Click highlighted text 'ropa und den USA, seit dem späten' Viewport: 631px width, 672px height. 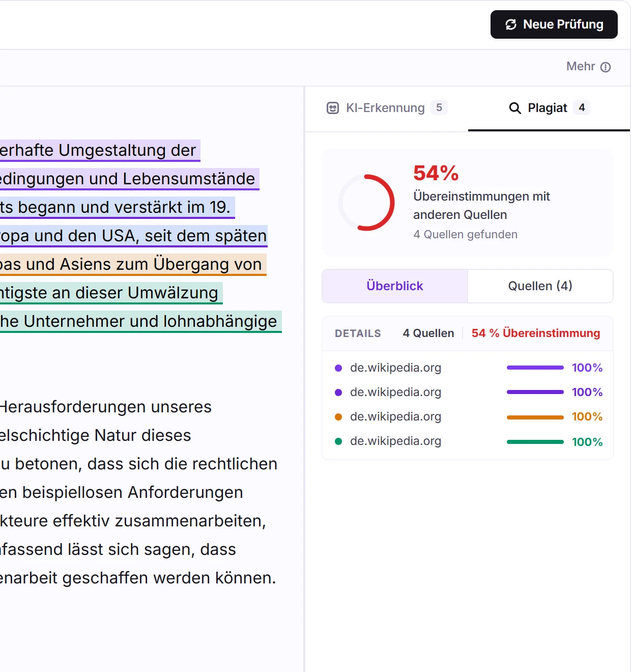pyautogui.click(x=133, y=236)
